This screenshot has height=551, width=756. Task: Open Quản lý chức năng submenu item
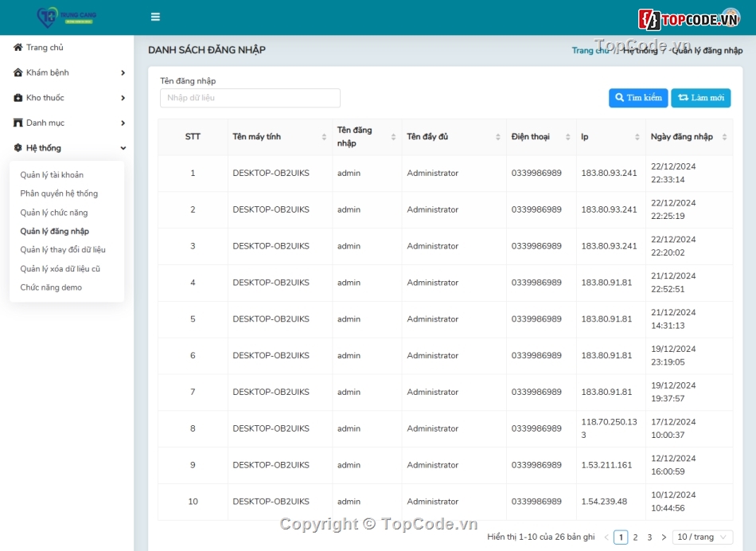coord(54,213)
